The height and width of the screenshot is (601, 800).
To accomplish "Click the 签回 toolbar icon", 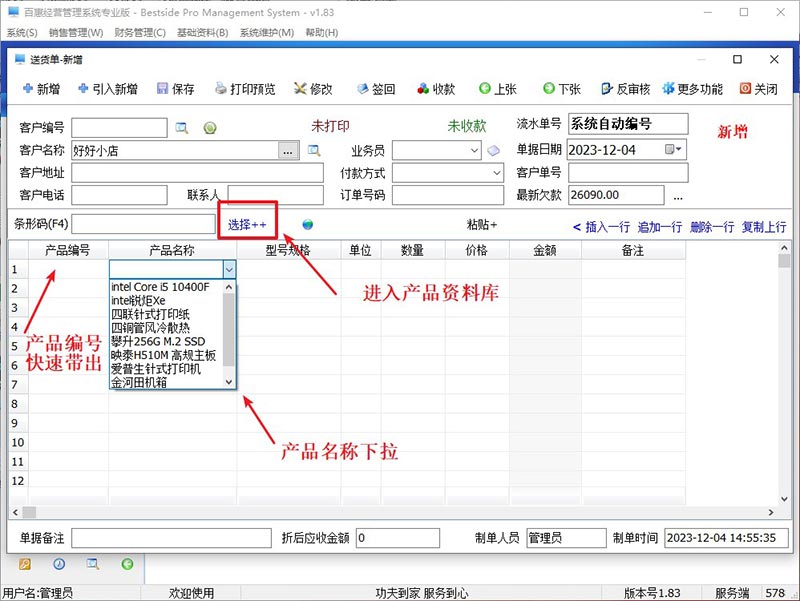I will point(376,89).
